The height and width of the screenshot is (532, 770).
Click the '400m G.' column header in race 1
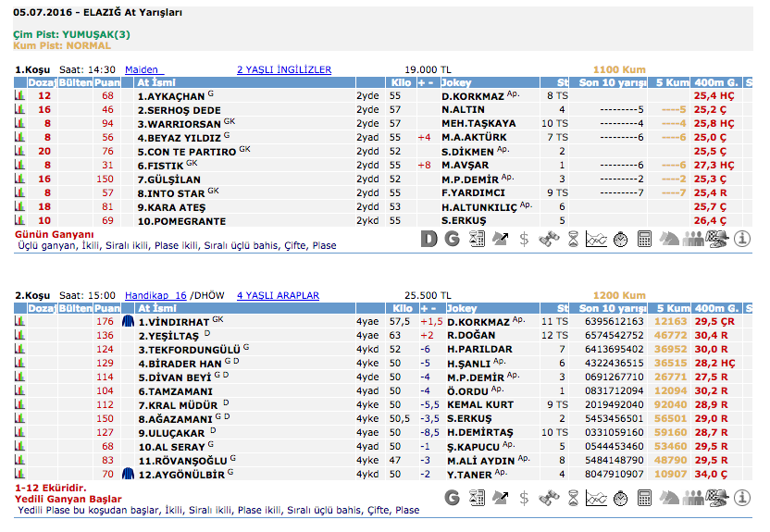(717, 81)
